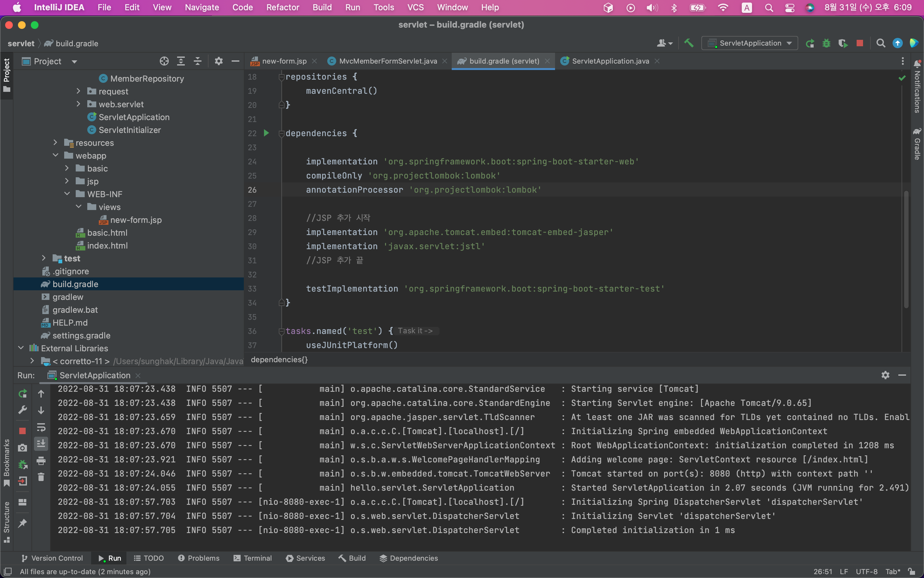Open the Services tool window
Viewport: 924px width, 578px height.
305,558
